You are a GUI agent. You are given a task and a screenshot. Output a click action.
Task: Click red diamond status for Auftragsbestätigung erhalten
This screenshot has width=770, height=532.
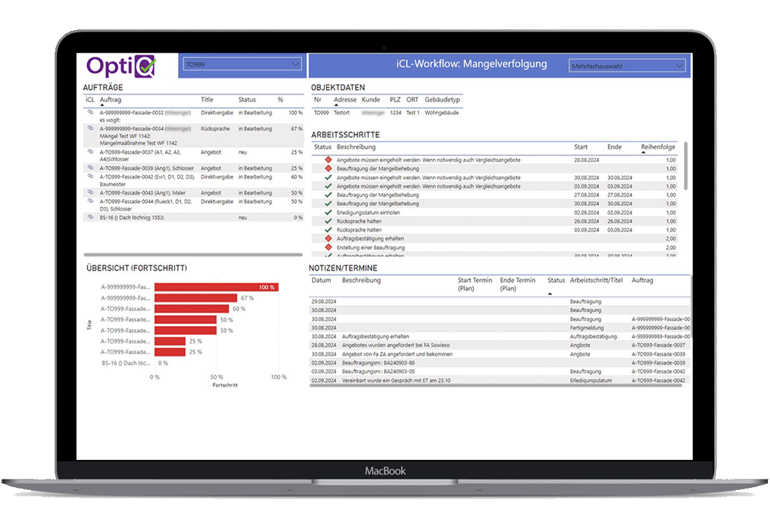[x=328, y=239]
